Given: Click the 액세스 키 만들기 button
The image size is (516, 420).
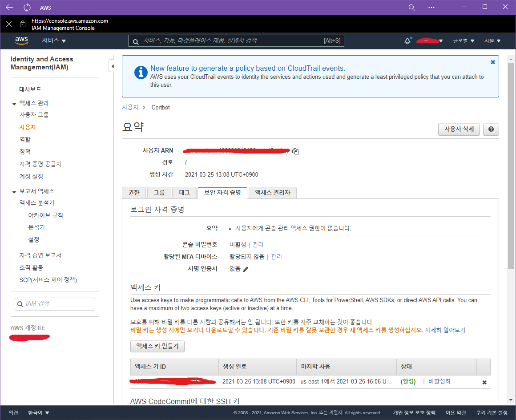Looking at the screenshot, I should (157, 346).
